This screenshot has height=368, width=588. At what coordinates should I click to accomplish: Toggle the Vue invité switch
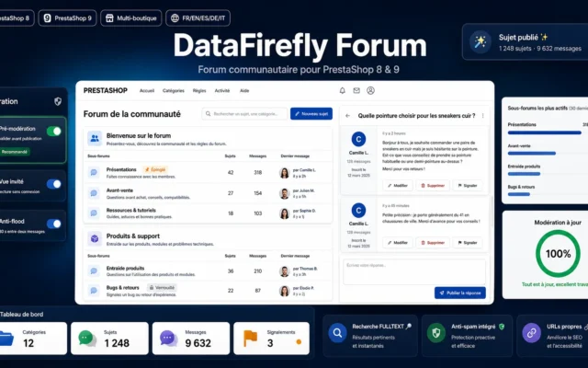[x=54, y=184]
